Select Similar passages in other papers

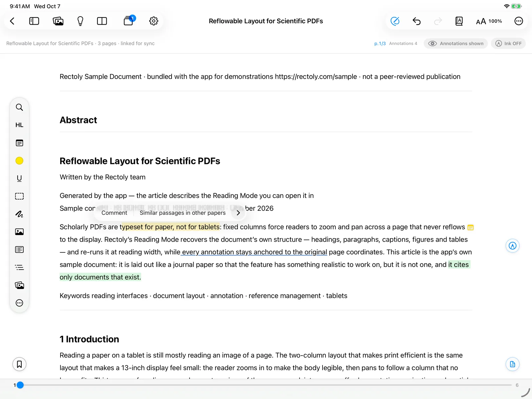[x=183, y=213]
